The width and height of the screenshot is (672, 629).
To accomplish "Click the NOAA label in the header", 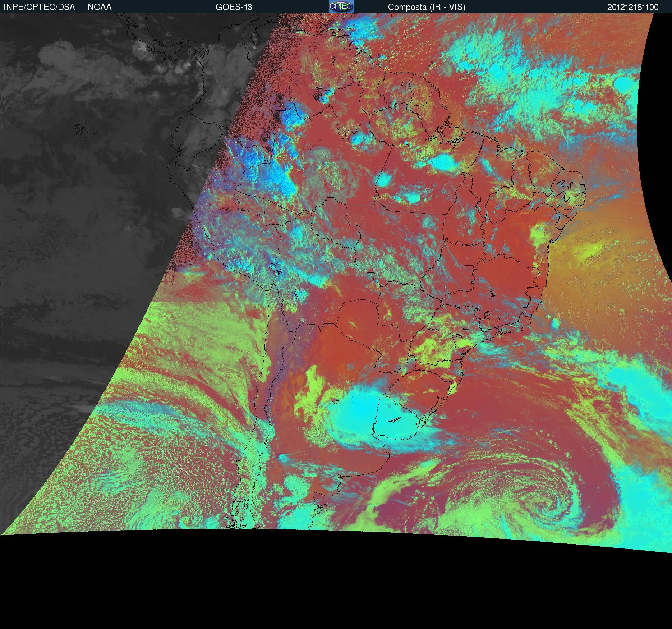I will coord(100,7).
